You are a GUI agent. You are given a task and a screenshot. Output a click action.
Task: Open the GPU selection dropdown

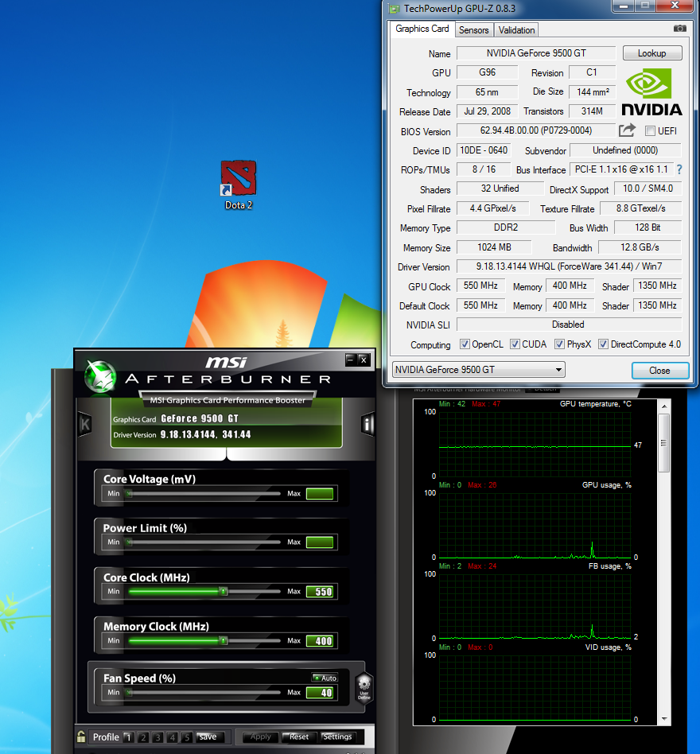(x=478, y=370)
